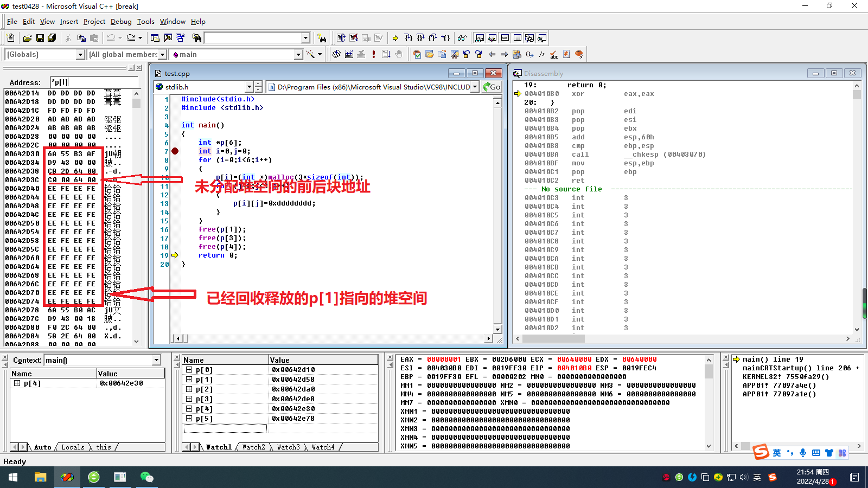Click the Restart debugger icon
868x488 pixels.
(341, 38)
